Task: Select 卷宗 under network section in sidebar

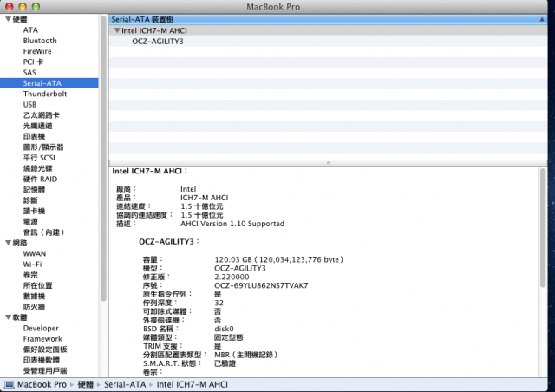Action: (30, 275)
